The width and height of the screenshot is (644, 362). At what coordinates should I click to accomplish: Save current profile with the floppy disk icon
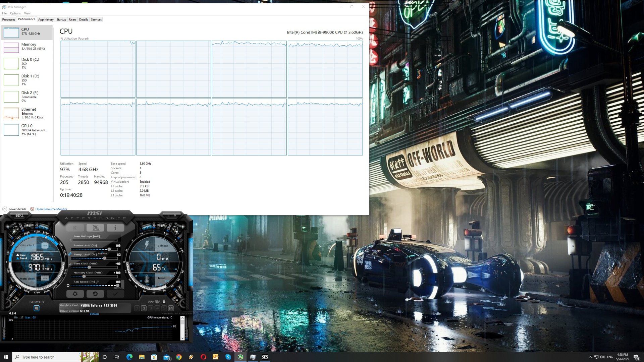click(171, 308)
